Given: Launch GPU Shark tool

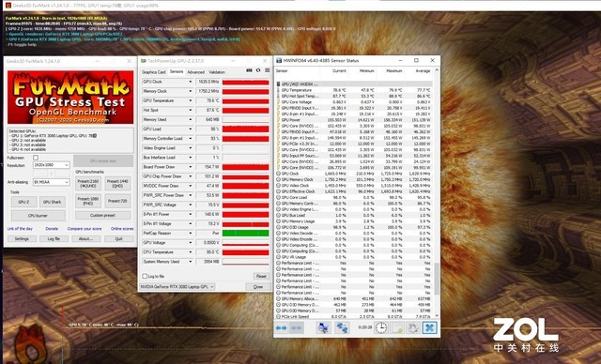Looking at the screenshot, I should tap(53, 202).
